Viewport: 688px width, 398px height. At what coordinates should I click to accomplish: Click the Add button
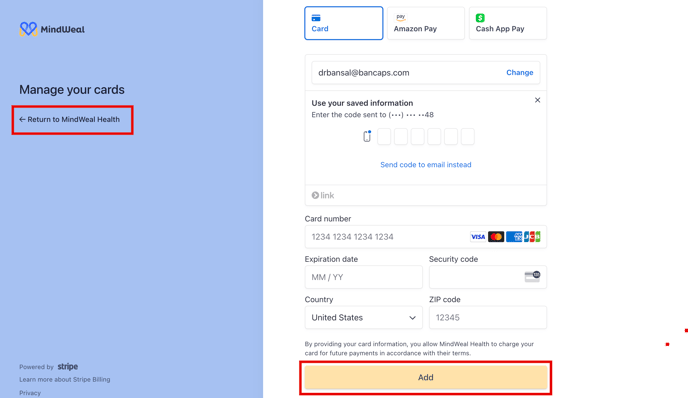426,377
